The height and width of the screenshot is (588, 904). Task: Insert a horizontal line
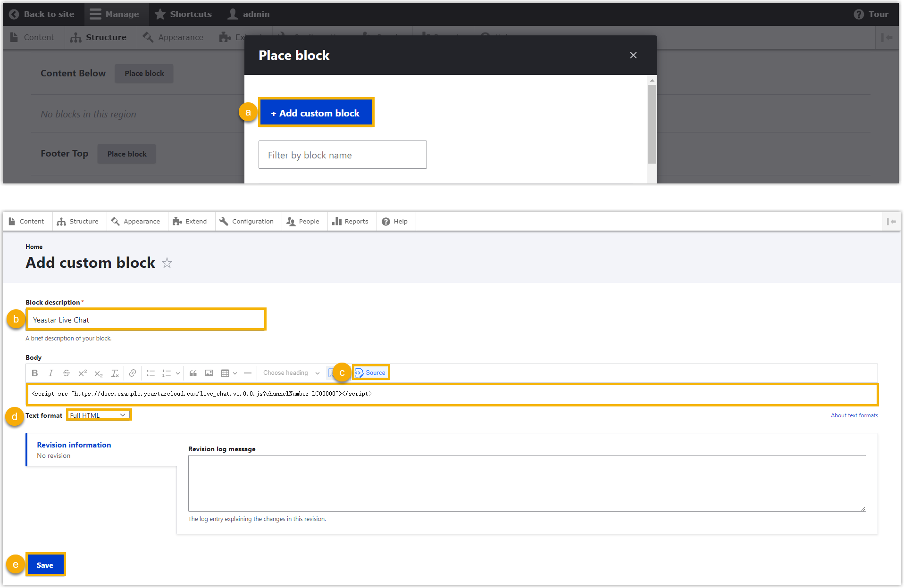point(248,373)
